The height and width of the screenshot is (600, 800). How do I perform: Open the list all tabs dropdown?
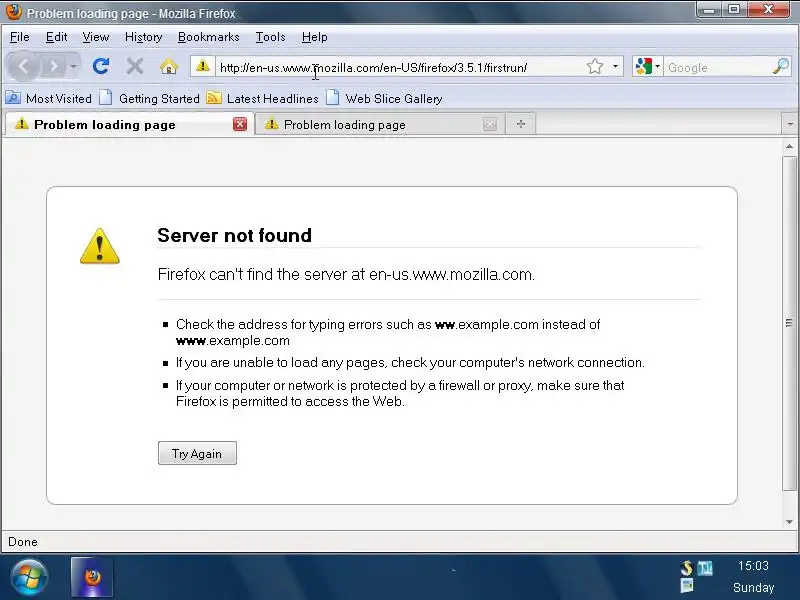[790, 124]
